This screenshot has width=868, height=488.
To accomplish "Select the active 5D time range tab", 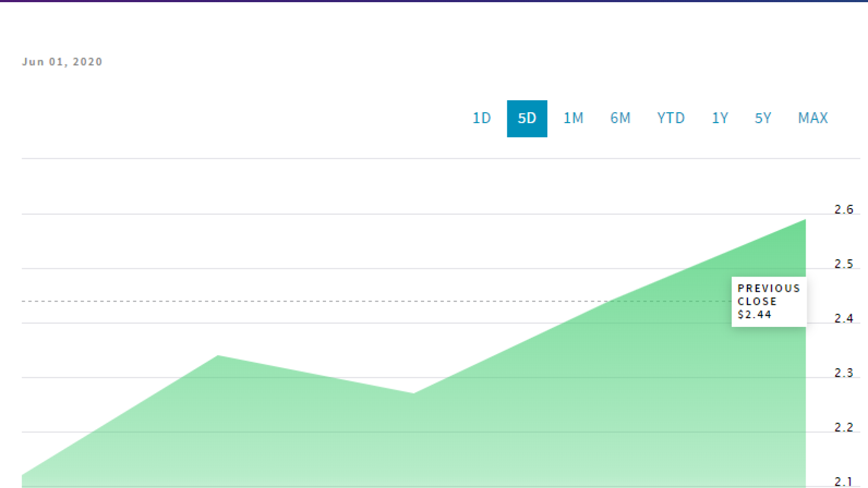I will (527, 118).
